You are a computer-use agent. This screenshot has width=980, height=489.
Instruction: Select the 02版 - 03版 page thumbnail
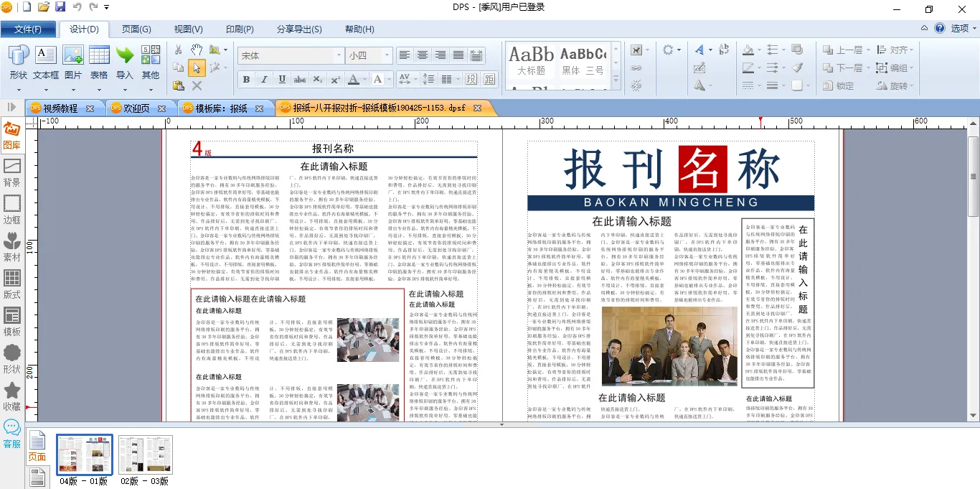pyautogui.click(x=145, y=455)
